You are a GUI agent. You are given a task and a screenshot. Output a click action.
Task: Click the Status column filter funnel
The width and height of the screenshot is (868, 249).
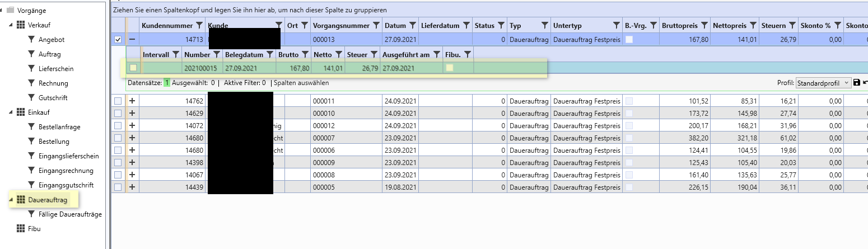[x=500, y=26]
